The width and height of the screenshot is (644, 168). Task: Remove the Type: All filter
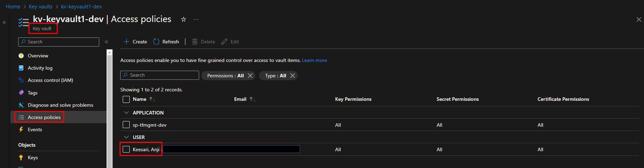tap(292, 76)
